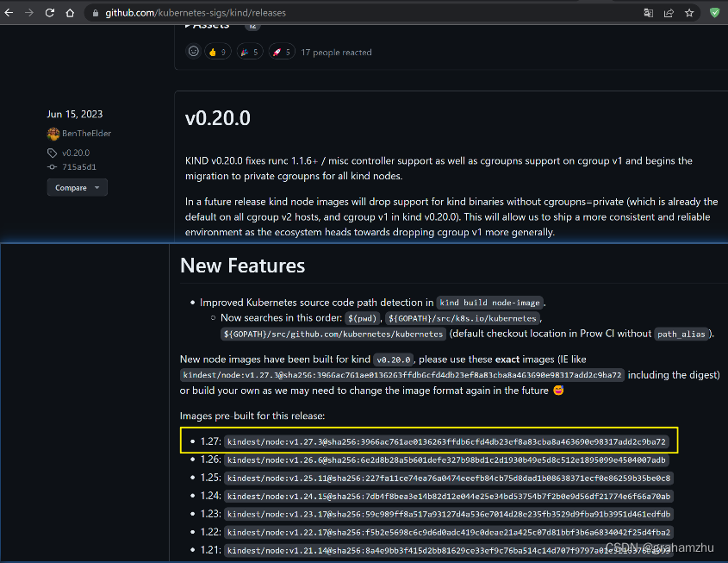
Task: View site security lock icon
Action: [95, 13]
